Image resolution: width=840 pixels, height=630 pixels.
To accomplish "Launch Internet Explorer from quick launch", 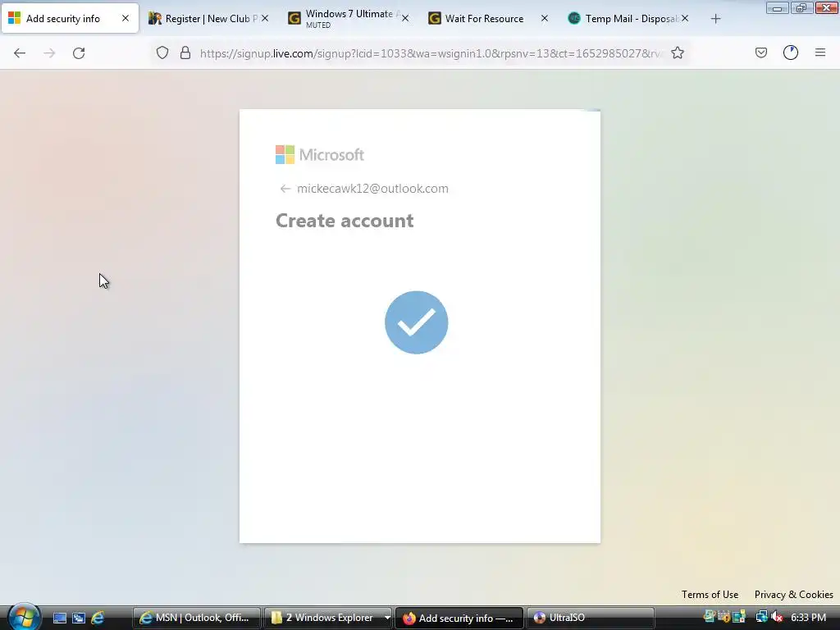I will pyautogui.click(x=98, y=618).
